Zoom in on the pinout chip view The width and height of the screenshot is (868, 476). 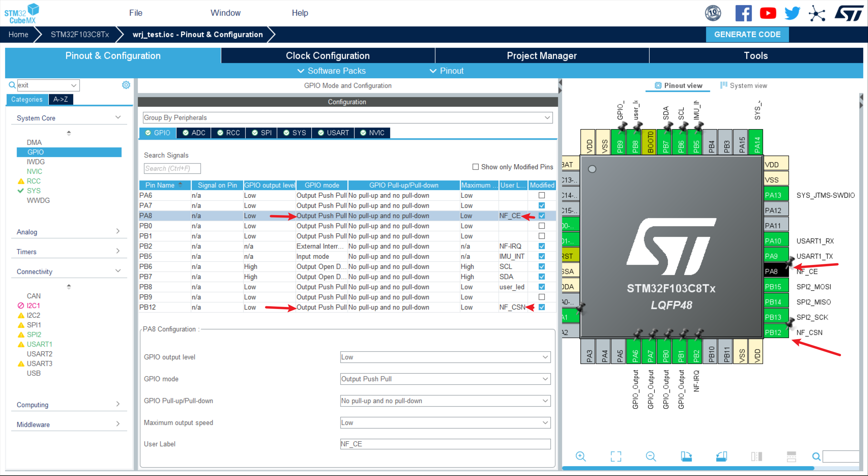pyautogui.click(x=581, y=456)
